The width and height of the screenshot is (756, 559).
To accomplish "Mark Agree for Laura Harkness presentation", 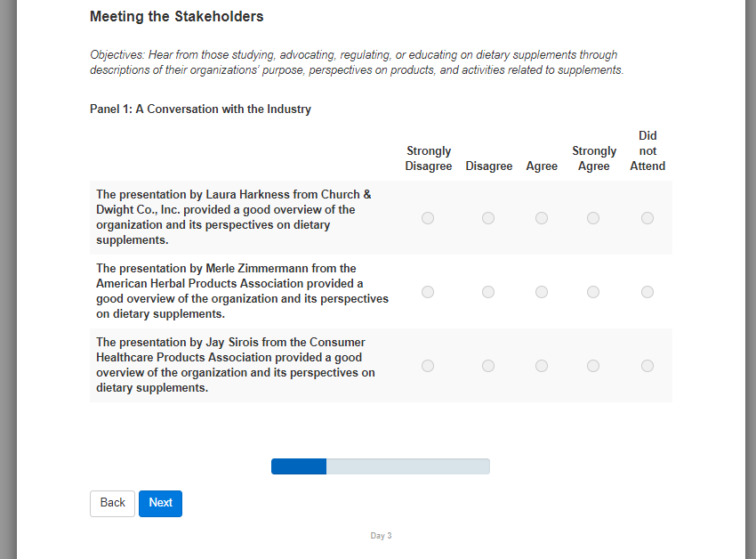I will [x=542, y=218].
